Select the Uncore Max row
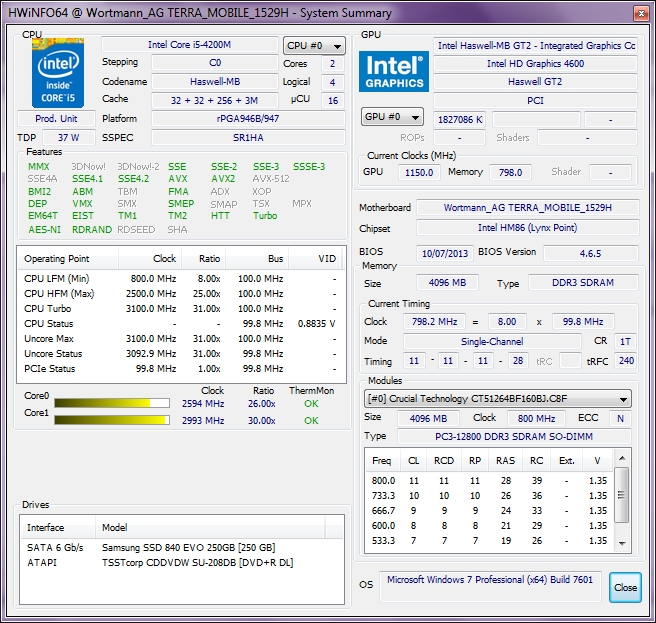This screenshot has width=656, height=623. (x=181, y=339)
